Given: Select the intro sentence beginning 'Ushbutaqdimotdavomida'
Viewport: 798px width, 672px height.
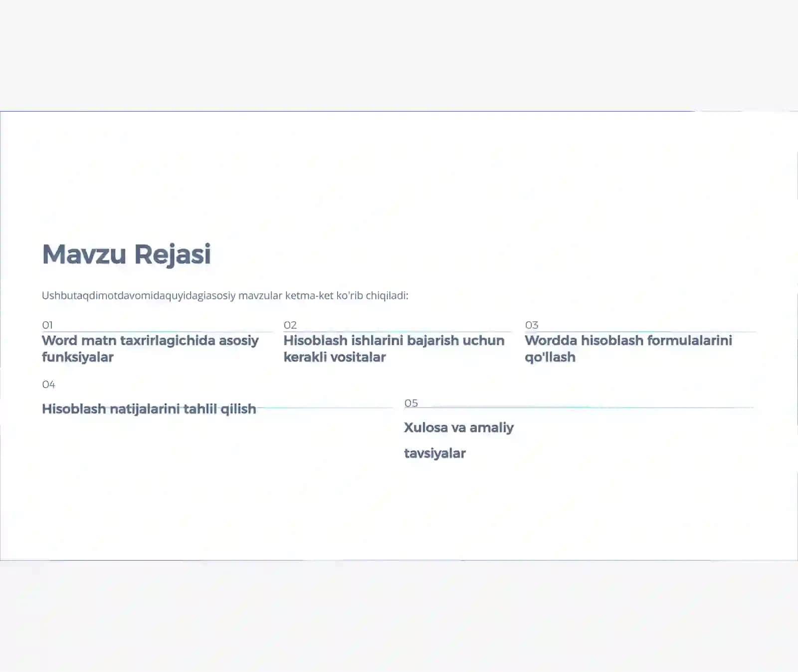Looking at the screenshot, I should tap(225, 295).
